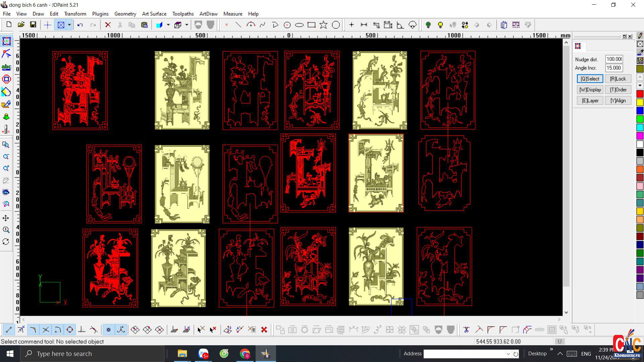Select the rectangle drawing tool
This screenshot has width=644, height=362.
click(311, 25)
